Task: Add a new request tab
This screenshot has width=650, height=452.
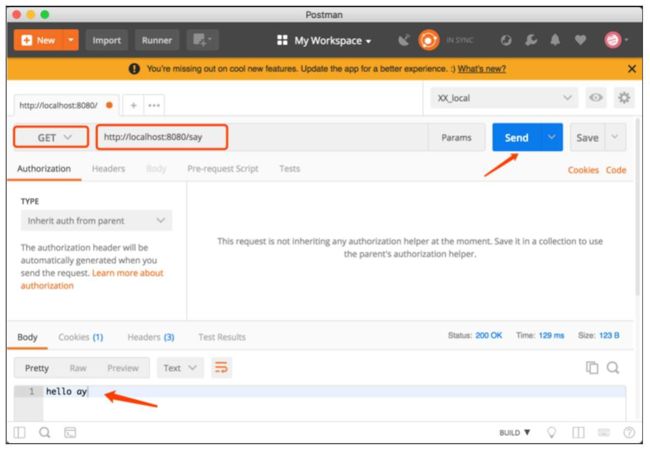Action: coord(133,105)
